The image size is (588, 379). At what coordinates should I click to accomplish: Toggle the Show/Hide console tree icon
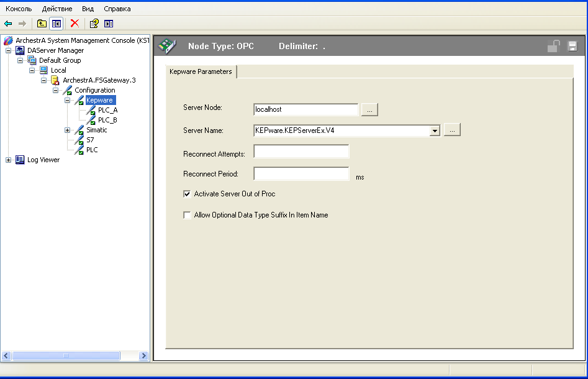coord(57,24)
